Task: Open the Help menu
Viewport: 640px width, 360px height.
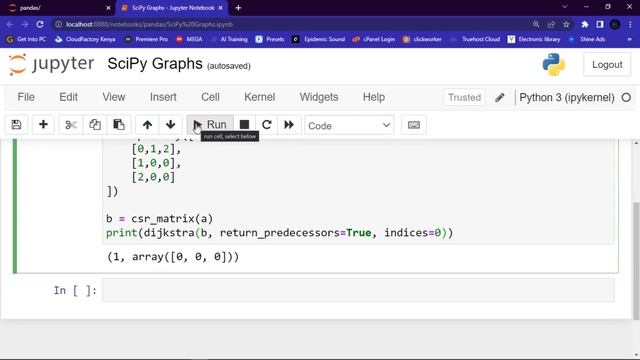Action: tap(374, 97)
